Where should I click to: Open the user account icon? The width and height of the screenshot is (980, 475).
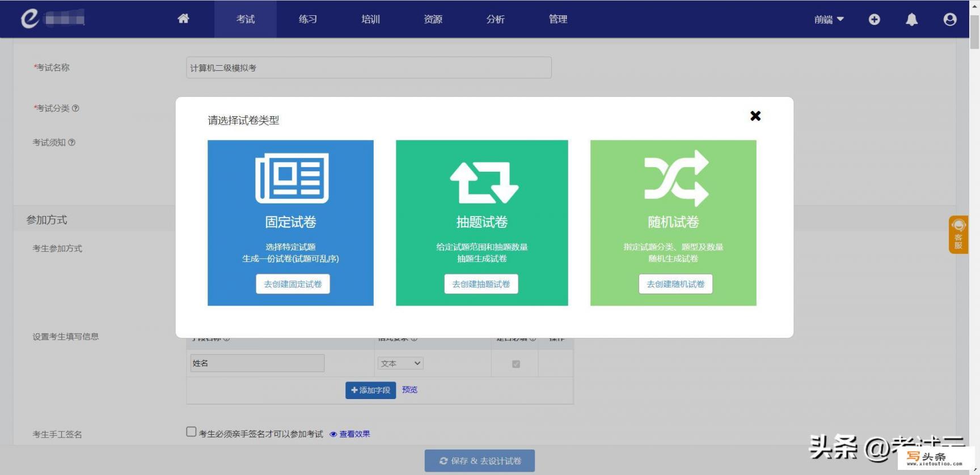[950, 19]
